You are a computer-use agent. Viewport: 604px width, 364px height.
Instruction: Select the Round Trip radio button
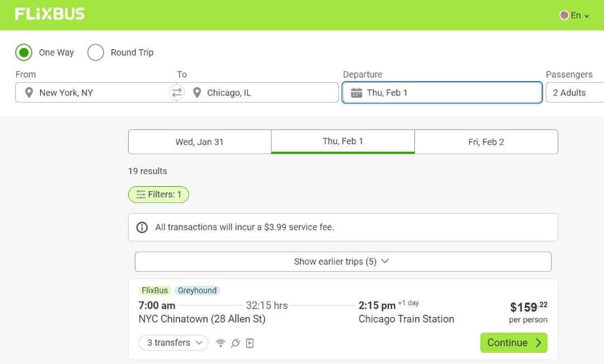(96, 53)
